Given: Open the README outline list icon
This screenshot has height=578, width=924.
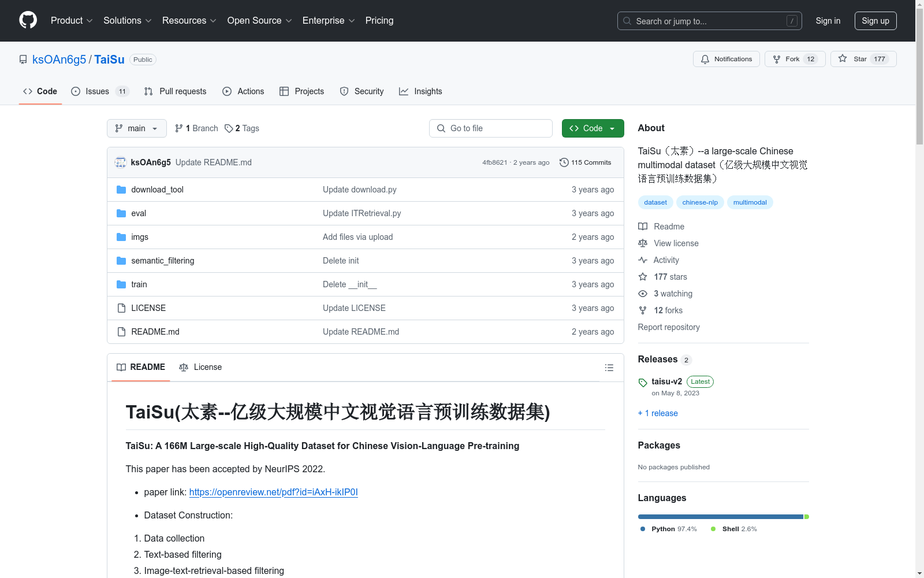Looking at the screenshot, I should 609,368.
